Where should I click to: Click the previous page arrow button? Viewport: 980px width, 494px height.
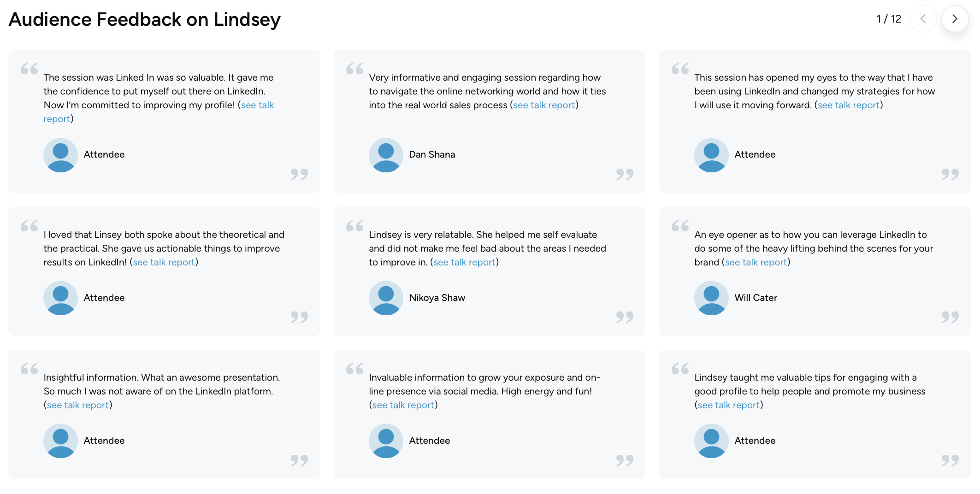(x=923, y=19)
